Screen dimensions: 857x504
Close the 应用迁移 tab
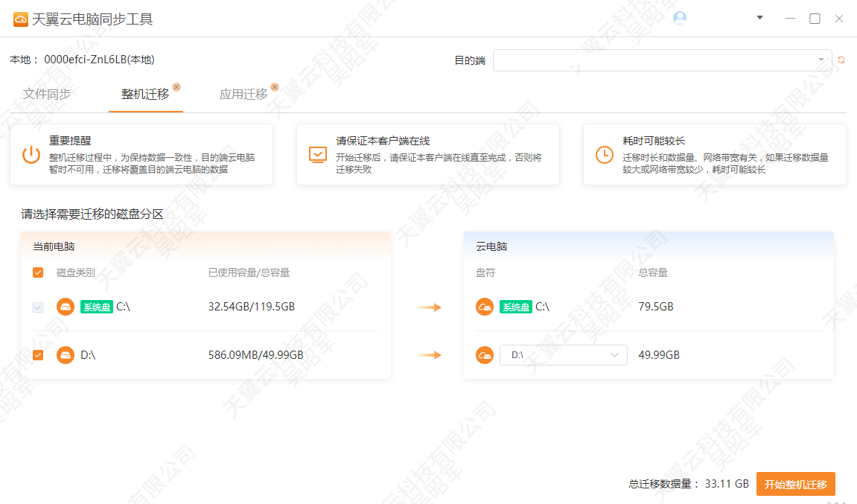(x=275, y=87)
